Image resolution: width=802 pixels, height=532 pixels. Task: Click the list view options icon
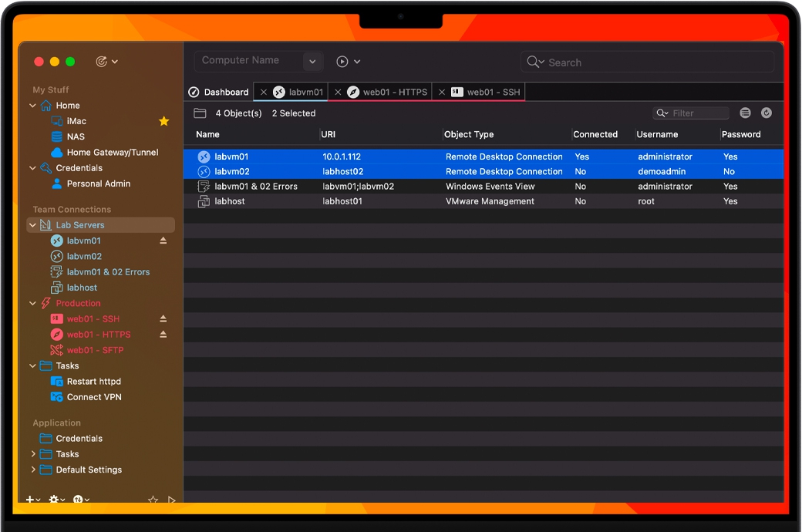click(745, 113)
